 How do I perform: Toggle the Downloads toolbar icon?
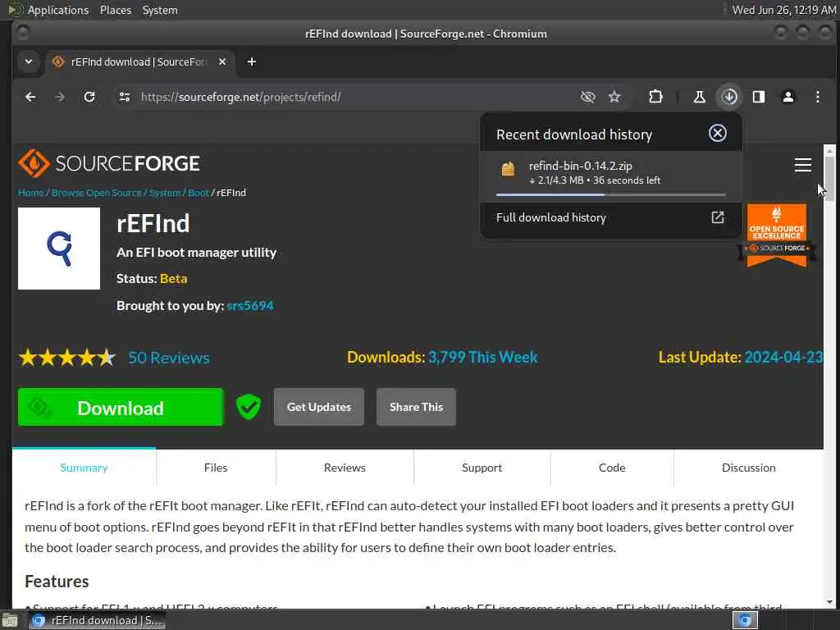pos(729,97)
